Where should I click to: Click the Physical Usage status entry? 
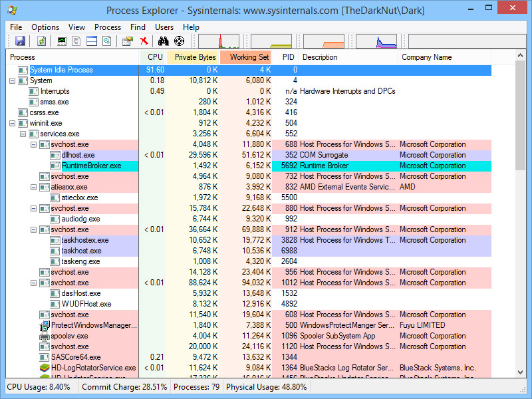click(267, 387)
